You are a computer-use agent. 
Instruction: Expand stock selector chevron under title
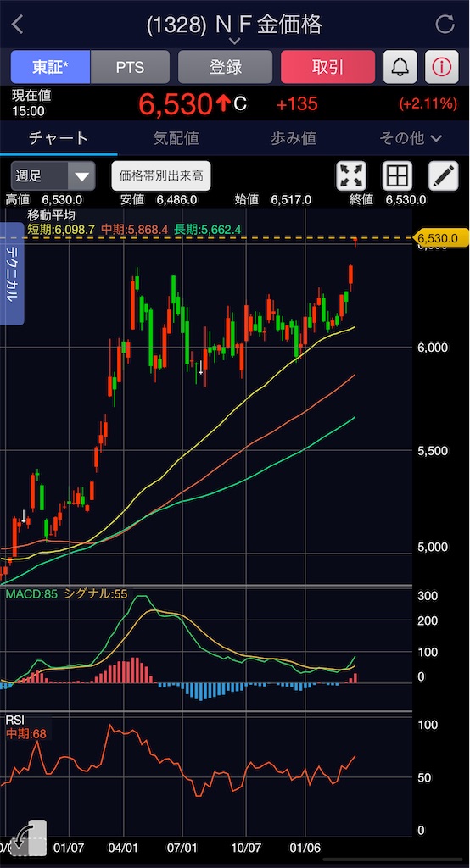[234, 41]
